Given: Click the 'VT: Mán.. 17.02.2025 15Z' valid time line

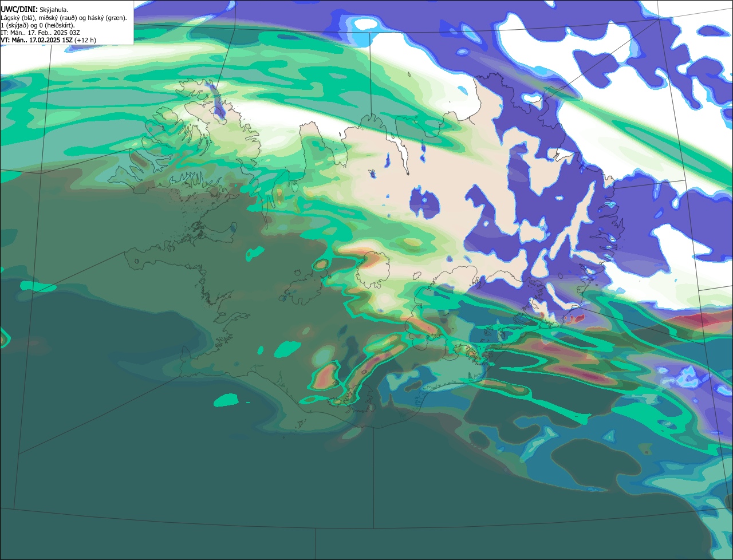Looking at the screenshot, I should pos(48,40).
